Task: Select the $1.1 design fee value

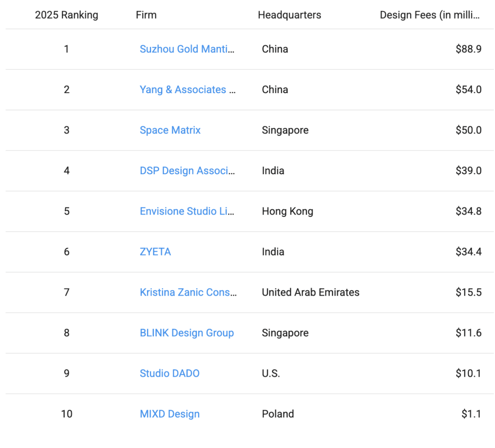Action: coord(471,414)
